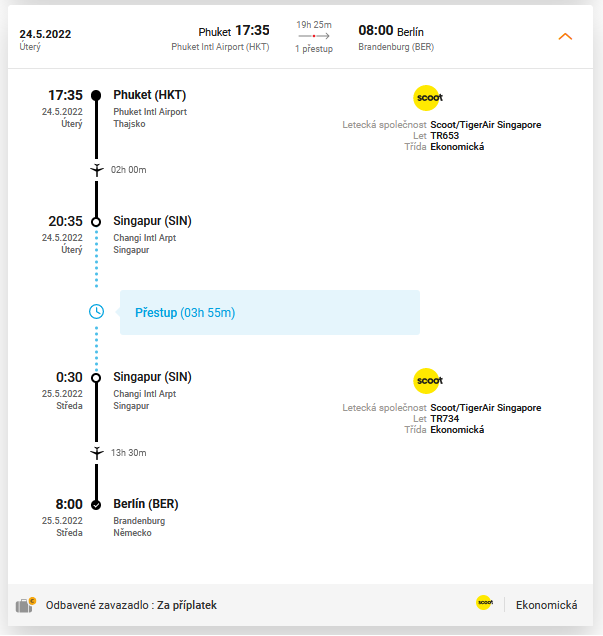Click the luggage icon in the footer

coord(26,605)
